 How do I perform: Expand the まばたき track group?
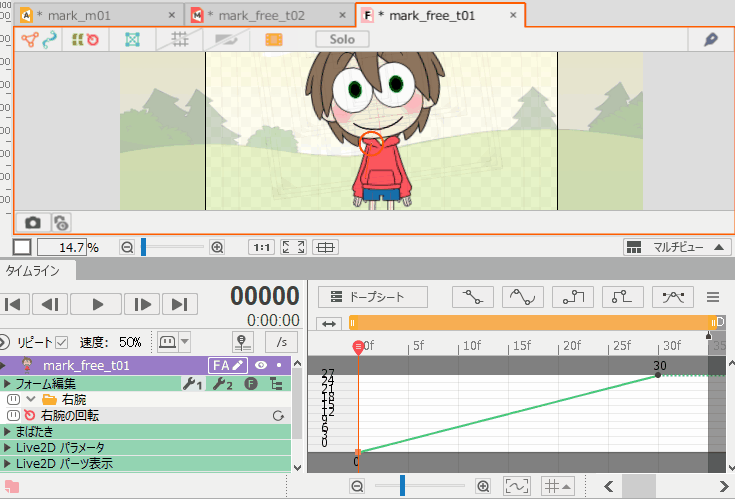click(7, 432)
